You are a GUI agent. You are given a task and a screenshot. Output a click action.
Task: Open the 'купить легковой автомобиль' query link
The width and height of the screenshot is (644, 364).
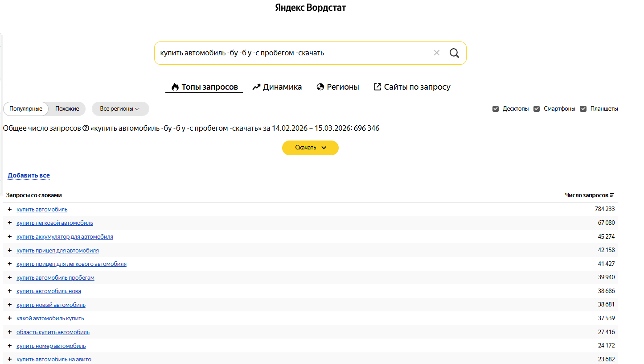click(55, 223)
